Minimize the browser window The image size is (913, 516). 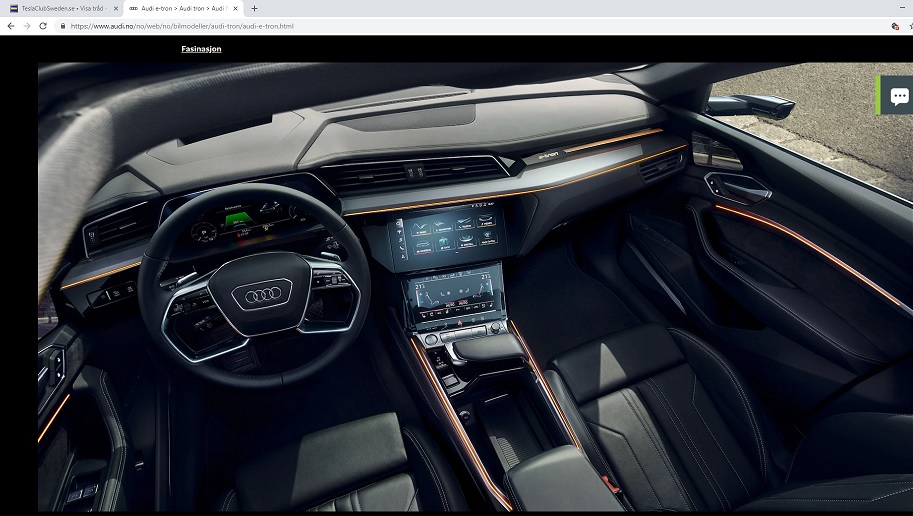coord(902,8)
